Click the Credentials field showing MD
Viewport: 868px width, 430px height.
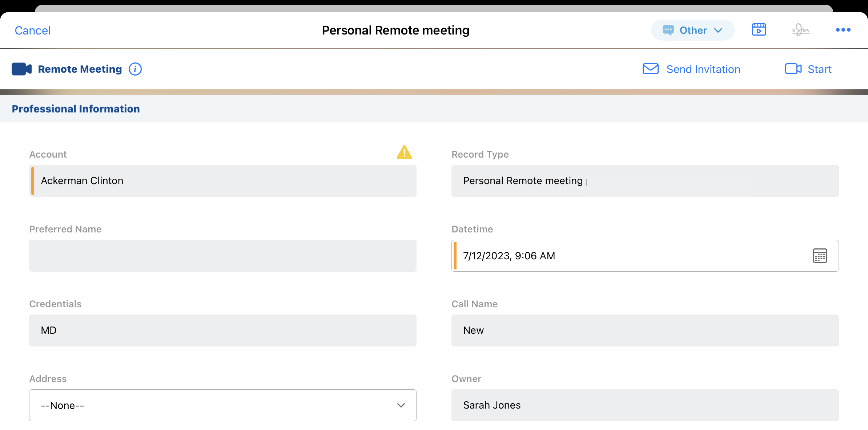coord(222,330)
